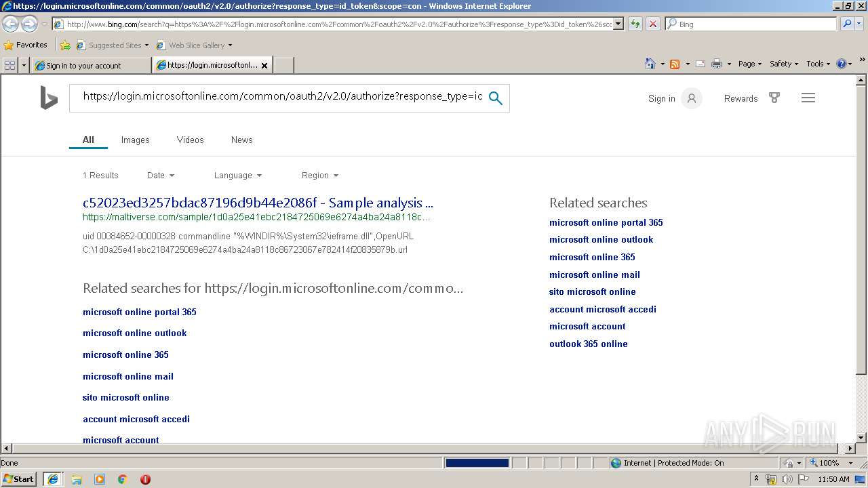
Task: Click left-column 'microsoft online mail' link
Action: (128, 376)
